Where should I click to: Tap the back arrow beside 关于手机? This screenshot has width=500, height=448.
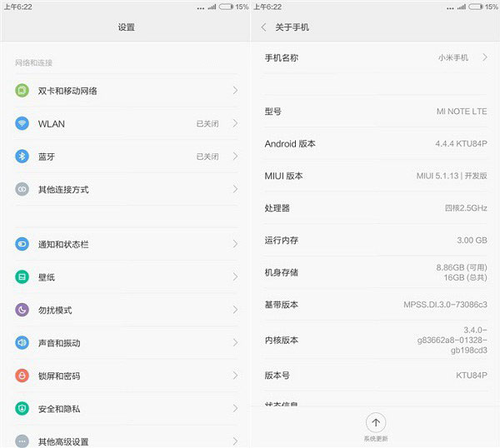coord(263,27)
